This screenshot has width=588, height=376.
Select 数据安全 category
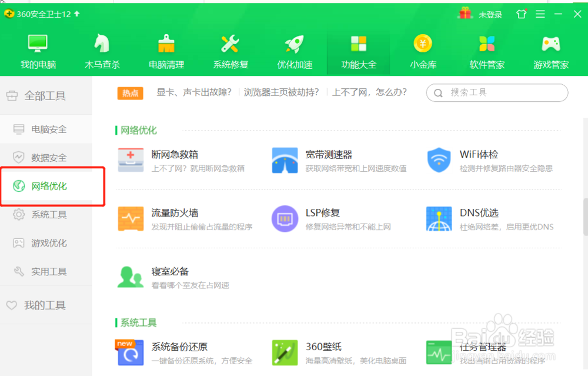click(x=46, y=158)
